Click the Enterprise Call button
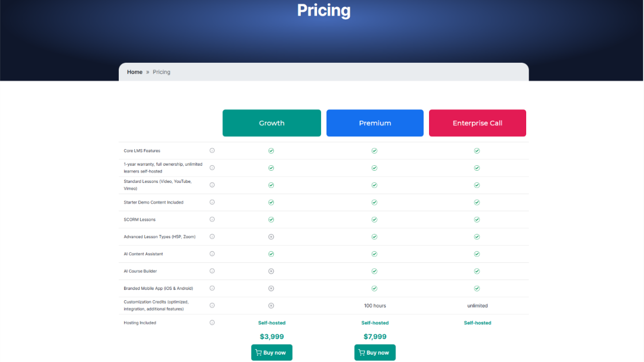This screenshot has height=362, width=644. (477, 123)
